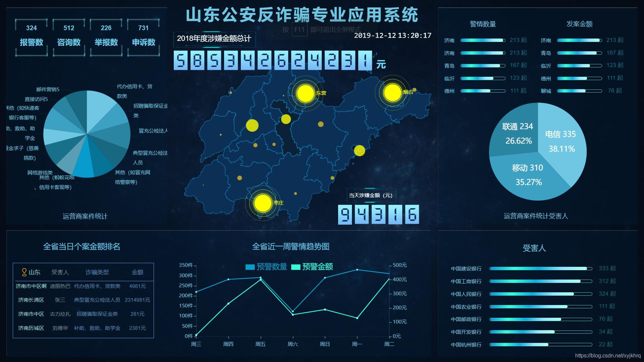Open the 咨询数 counter box

pos(69,37)
